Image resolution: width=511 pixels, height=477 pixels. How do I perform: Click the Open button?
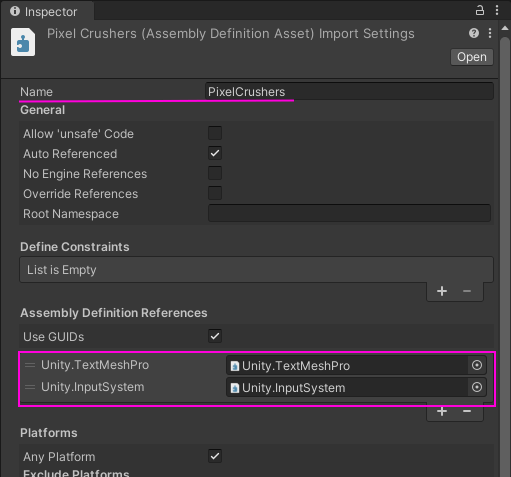pos(472,57)
